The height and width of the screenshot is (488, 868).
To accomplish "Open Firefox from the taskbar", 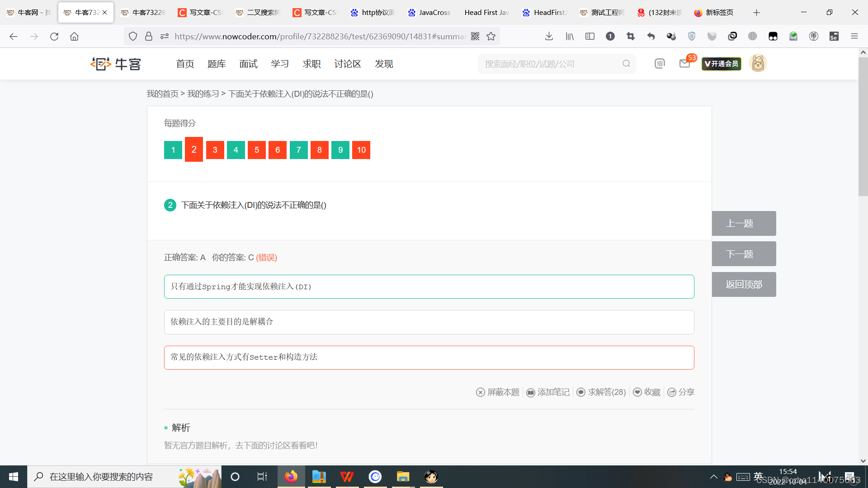I will coord(291,477).
